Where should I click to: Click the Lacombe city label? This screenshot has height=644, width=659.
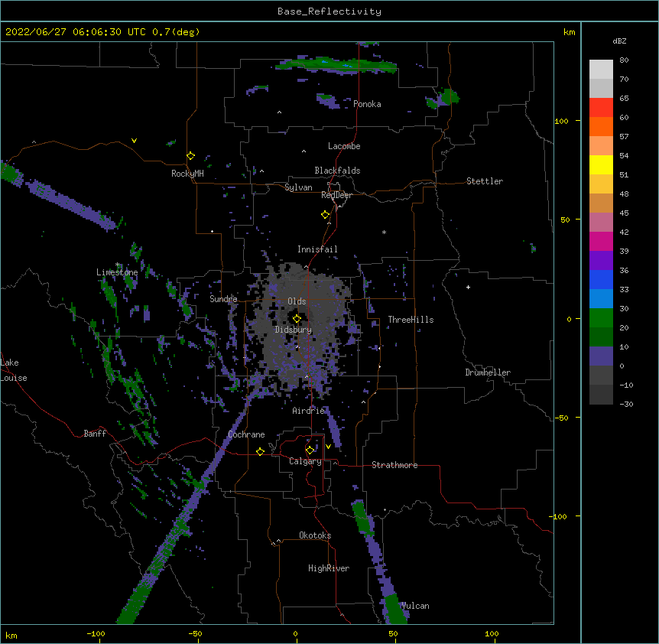click(x=344, y=146)
